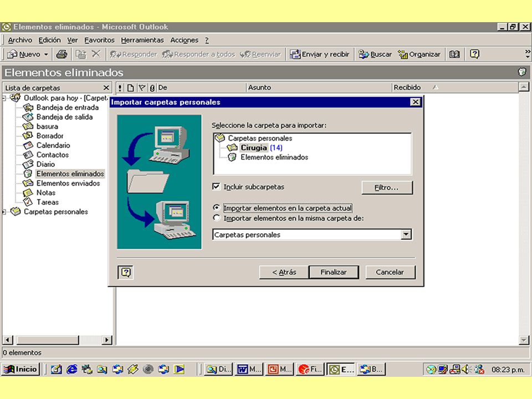Open Bandeja de entrada folder

pos(67,107)
